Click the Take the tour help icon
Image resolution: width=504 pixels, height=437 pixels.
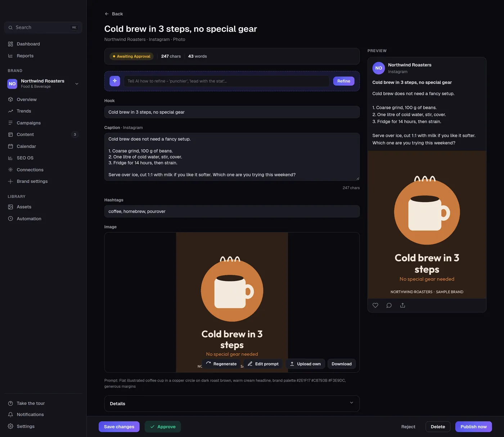coord(10,403)
